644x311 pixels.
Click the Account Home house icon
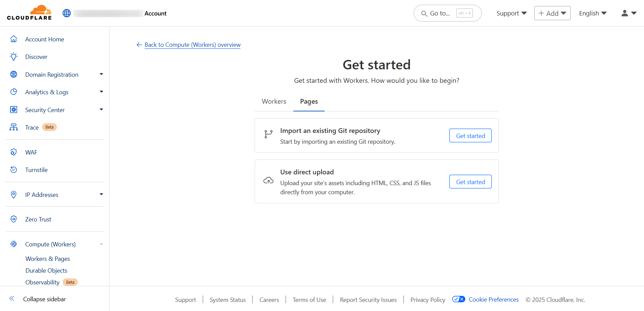pos(13,39)
